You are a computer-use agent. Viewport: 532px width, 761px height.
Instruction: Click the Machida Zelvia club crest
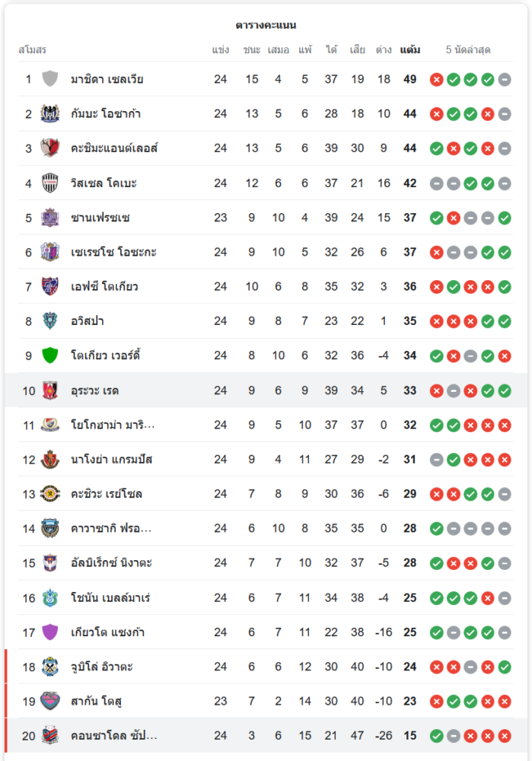[50, 79]
